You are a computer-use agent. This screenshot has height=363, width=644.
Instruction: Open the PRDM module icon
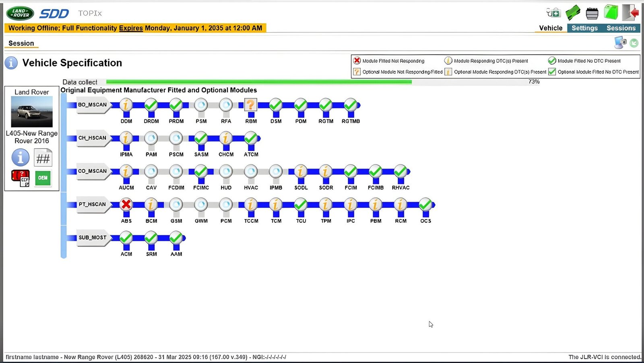click(x=176, y=105)
